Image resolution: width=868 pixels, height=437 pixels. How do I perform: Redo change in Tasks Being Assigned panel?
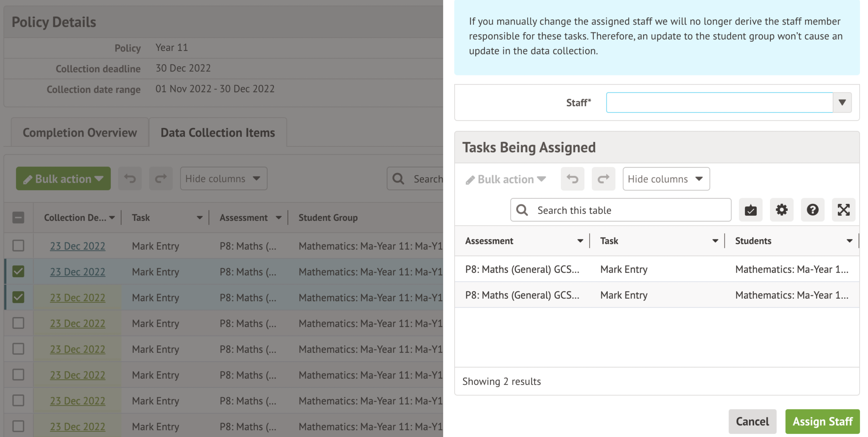point(603,179)
